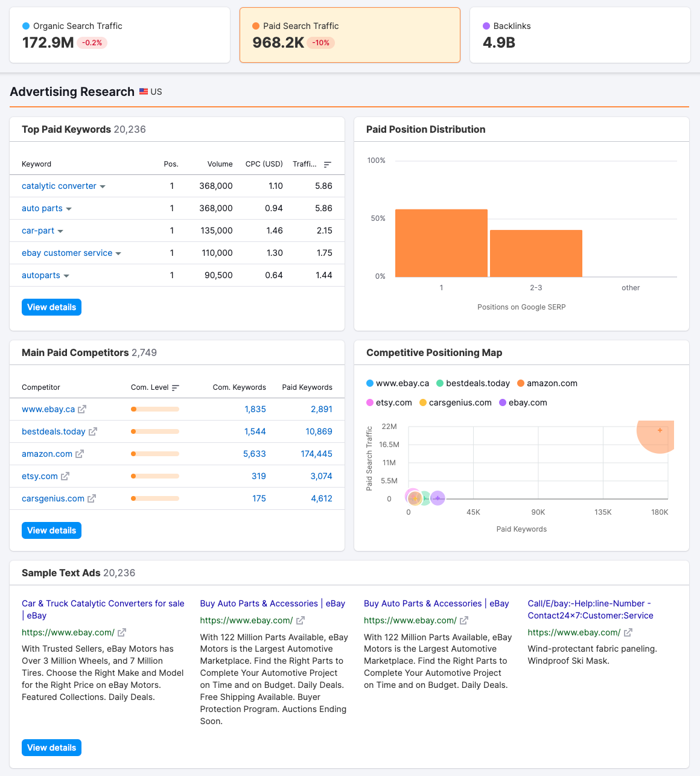700x776 pixels.
Task: Click the external link icon next to carsgenius.com
Action: [x=92, y=498]
